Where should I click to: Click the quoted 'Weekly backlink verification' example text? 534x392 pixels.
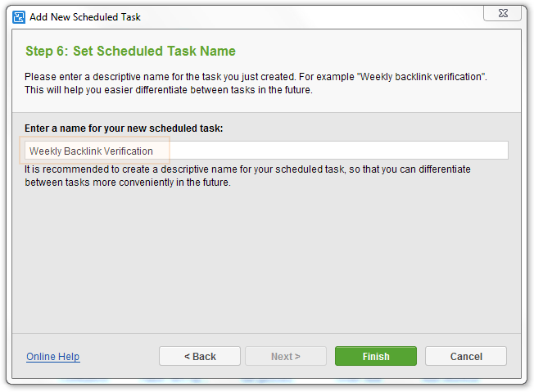421,77
